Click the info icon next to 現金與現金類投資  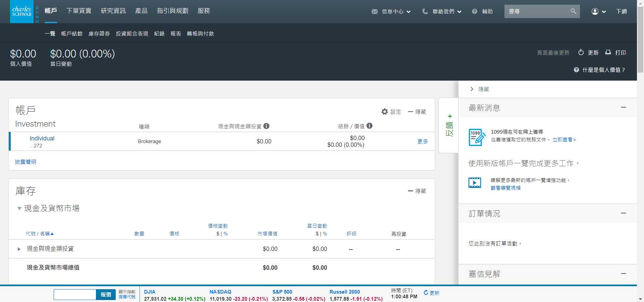click(266, 126)
